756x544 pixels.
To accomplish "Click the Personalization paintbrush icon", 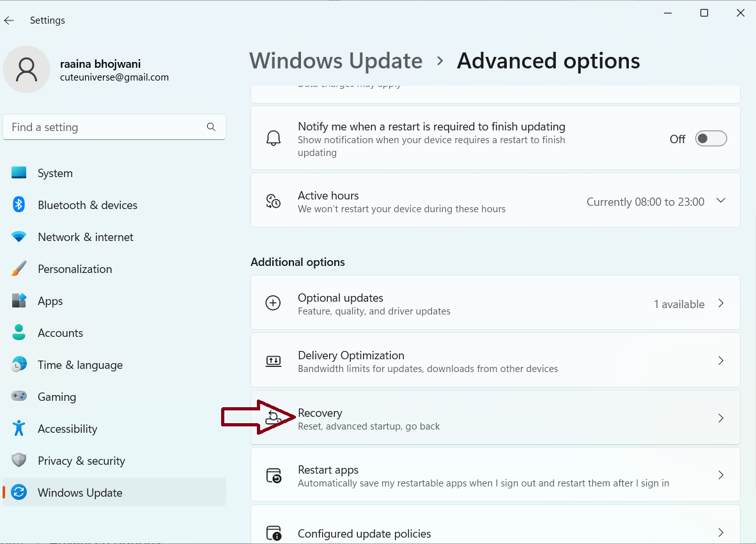I will [x=19, y=269].
